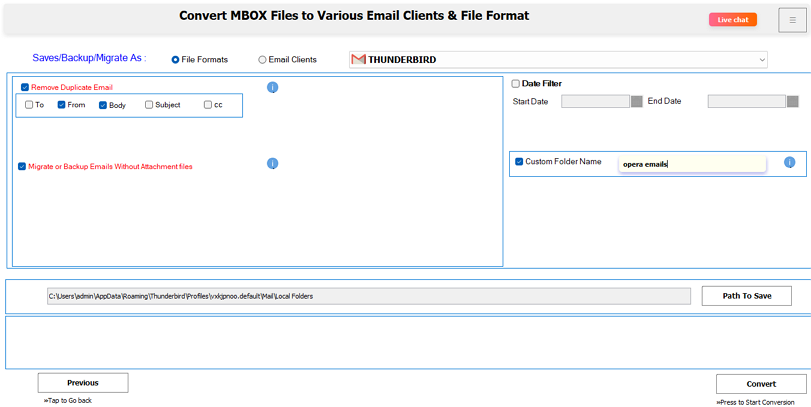The height and width of the screenshot is (407, 811).
Task: Click the save path text field
Action: [x=369, y=296]
